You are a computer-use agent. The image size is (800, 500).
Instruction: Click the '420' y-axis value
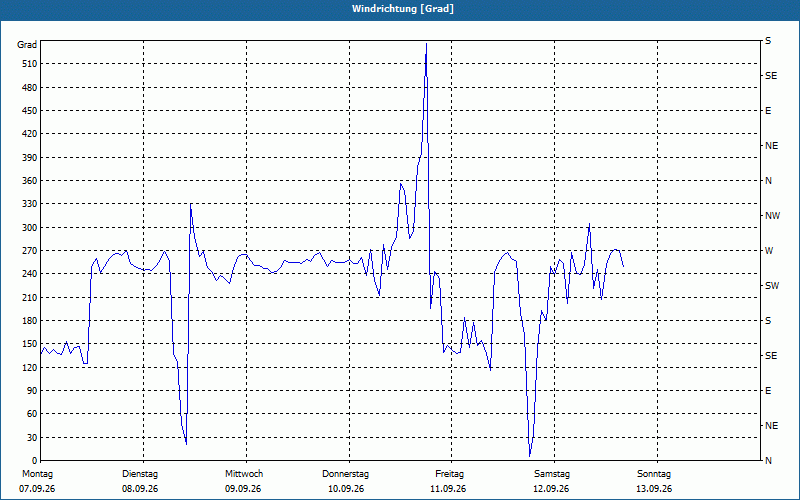[30, 134]
